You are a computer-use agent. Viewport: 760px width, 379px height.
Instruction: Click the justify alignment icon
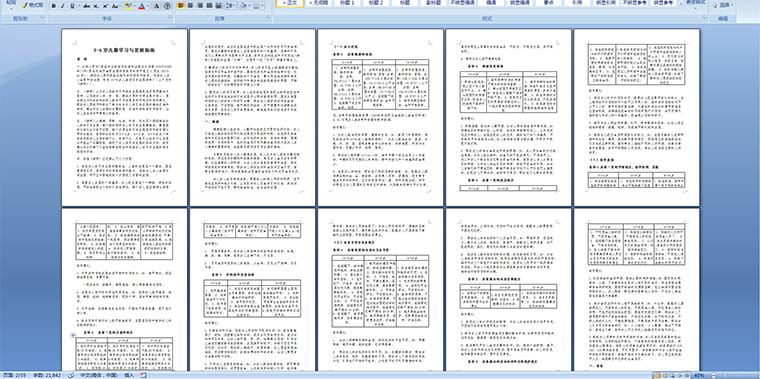coord(209,6)
